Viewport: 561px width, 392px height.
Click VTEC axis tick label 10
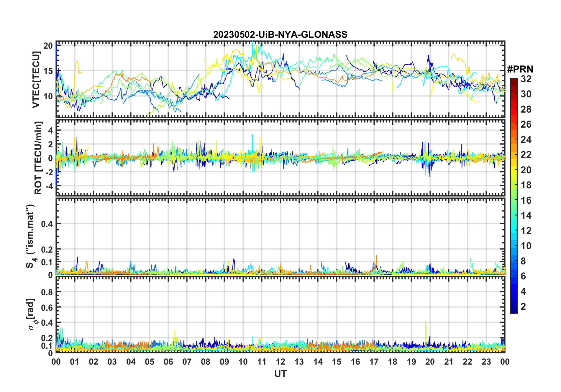point(48,96)
